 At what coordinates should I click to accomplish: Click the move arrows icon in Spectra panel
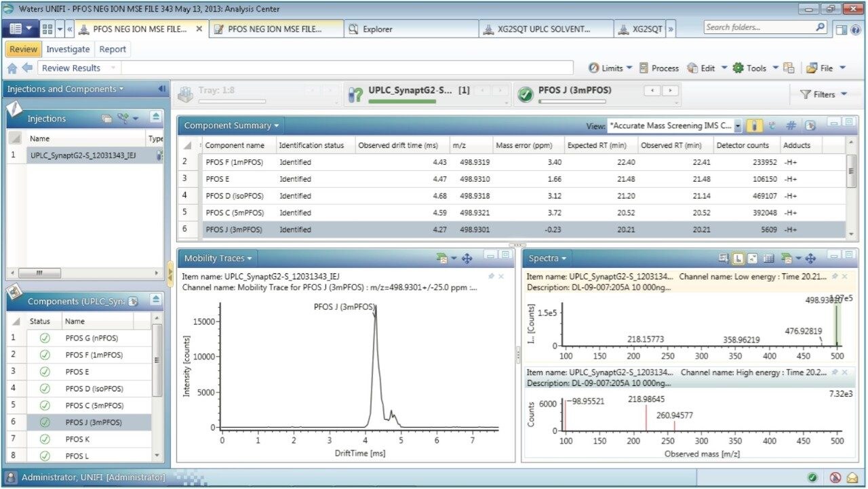810,258
